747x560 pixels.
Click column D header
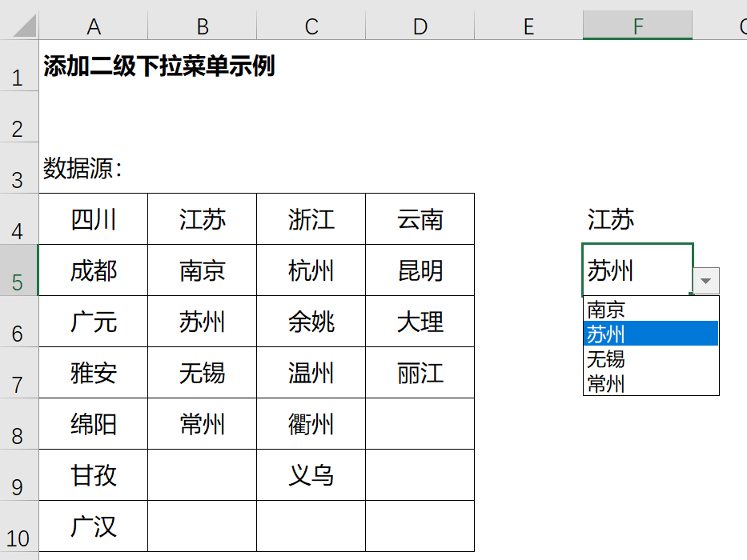pyautogui.click(x=420, y=27)
